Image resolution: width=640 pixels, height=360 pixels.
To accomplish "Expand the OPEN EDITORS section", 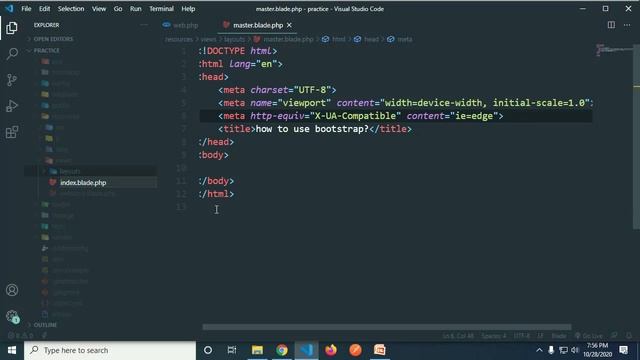I will (53, 39).
